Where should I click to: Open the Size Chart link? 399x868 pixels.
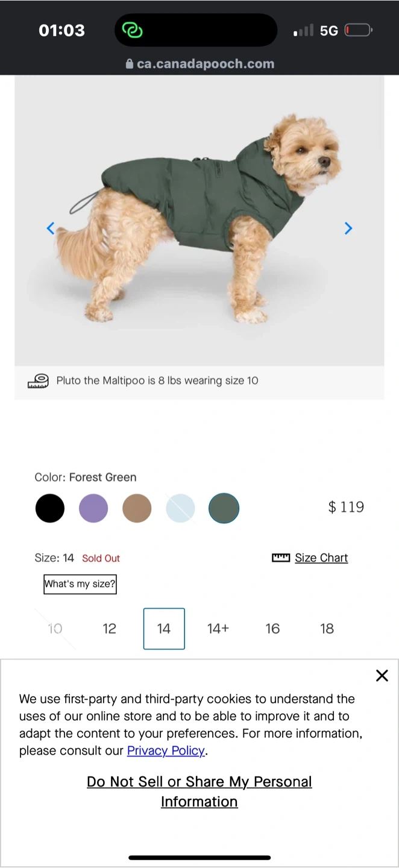coord(321,558)
